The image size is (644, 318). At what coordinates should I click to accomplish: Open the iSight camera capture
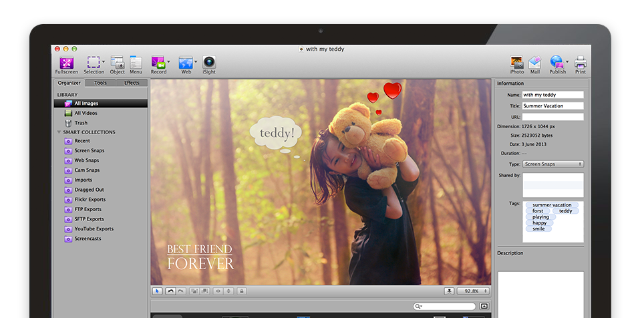[x=209, y=63]
